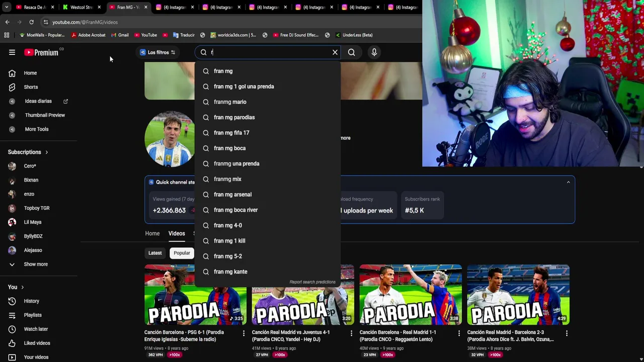Screen dimensions: 644x362
Task: Open the ByllyBDZ subscription
Action: (x=33, y=236)
